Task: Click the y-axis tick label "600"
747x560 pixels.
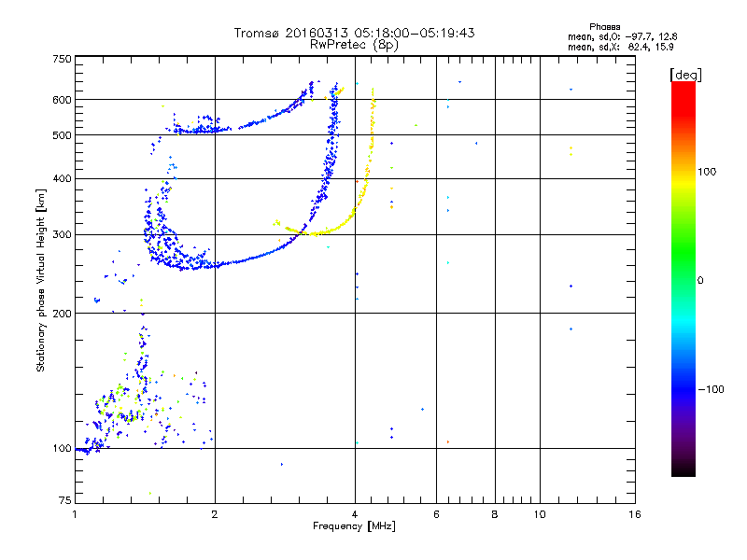Action: 62,100
